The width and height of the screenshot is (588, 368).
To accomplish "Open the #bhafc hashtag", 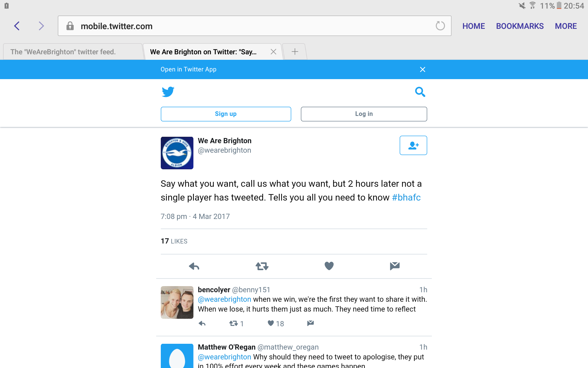I will [406, 197].
